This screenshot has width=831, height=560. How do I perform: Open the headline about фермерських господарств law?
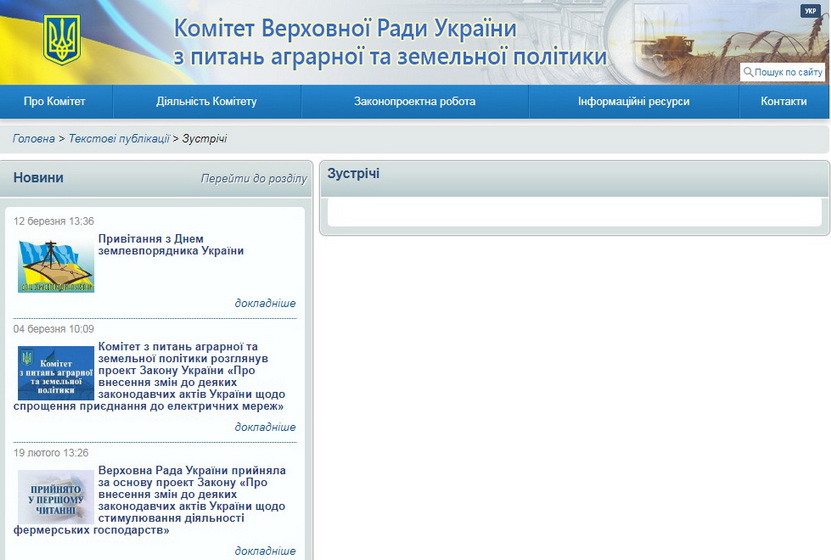click(149, 500)
